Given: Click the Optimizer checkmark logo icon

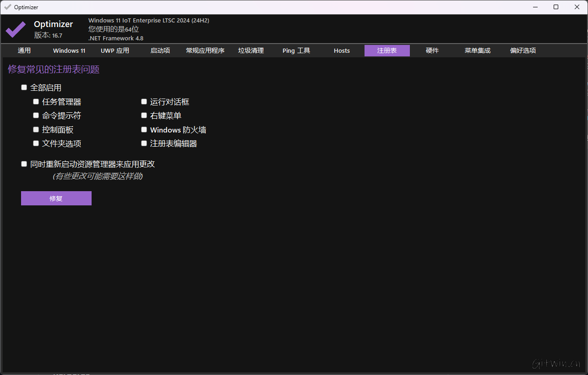Looking at the screenshot, I should 15,29.
